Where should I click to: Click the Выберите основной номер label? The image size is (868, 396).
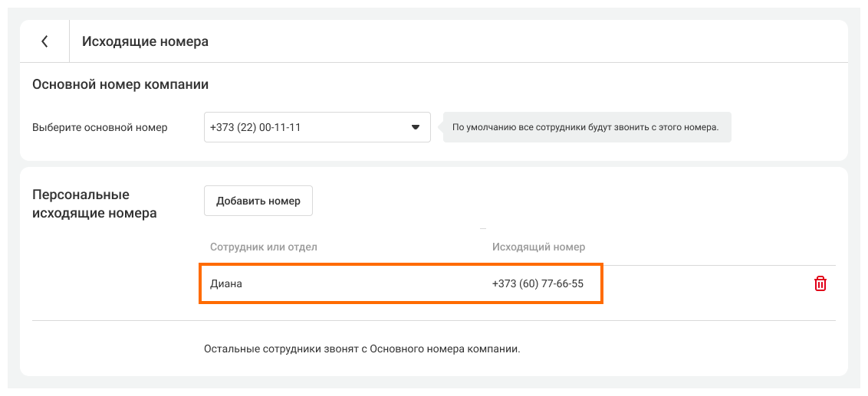pos(100,128)
